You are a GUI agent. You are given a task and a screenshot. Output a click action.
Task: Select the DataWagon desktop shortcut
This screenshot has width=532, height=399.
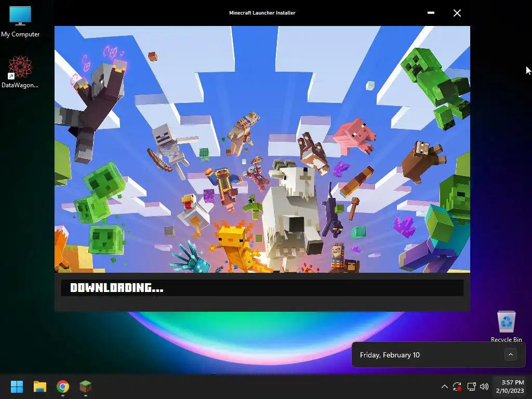[x=20, y=72]
